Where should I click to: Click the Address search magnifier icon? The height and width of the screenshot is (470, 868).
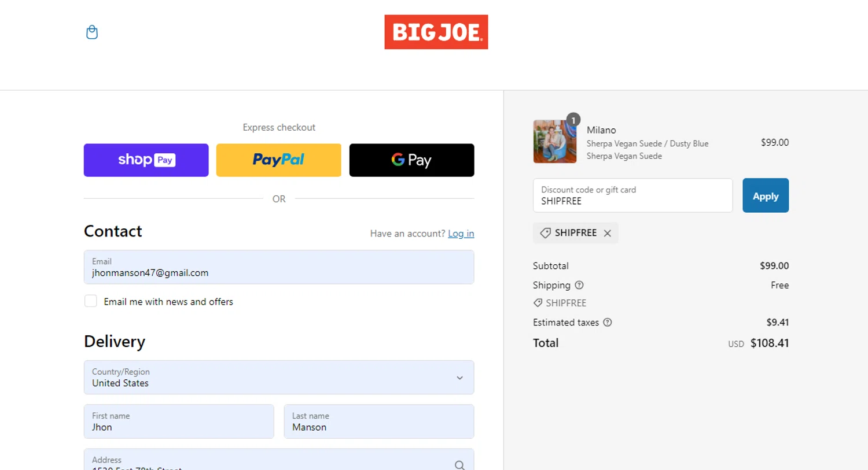[x=459, y=465]
